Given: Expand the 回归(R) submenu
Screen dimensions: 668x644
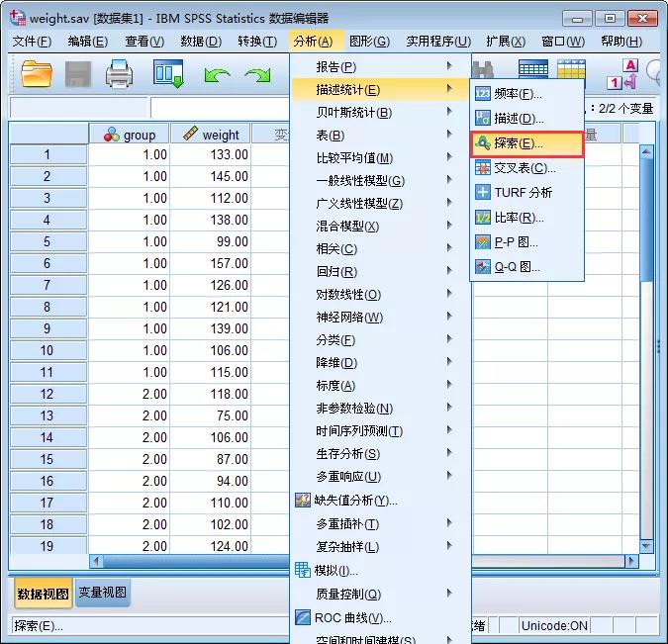Looking at the screenshot, I should click(380, 272).
